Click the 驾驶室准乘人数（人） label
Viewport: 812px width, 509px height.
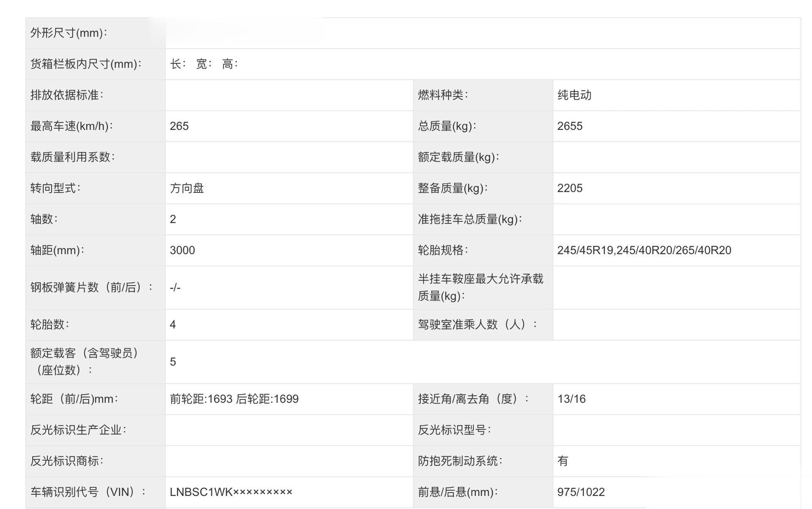pyautogui.click(x=477, y=325)
